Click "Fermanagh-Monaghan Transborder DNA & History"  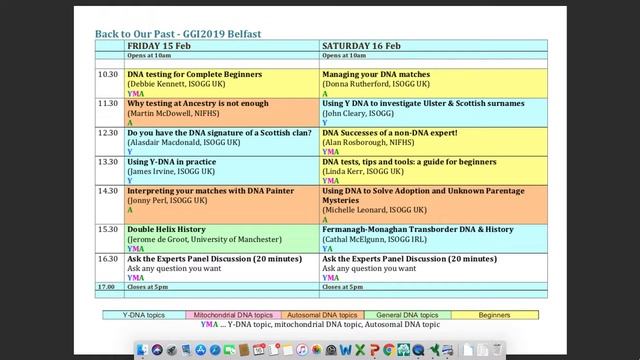[x=418, y=229]
